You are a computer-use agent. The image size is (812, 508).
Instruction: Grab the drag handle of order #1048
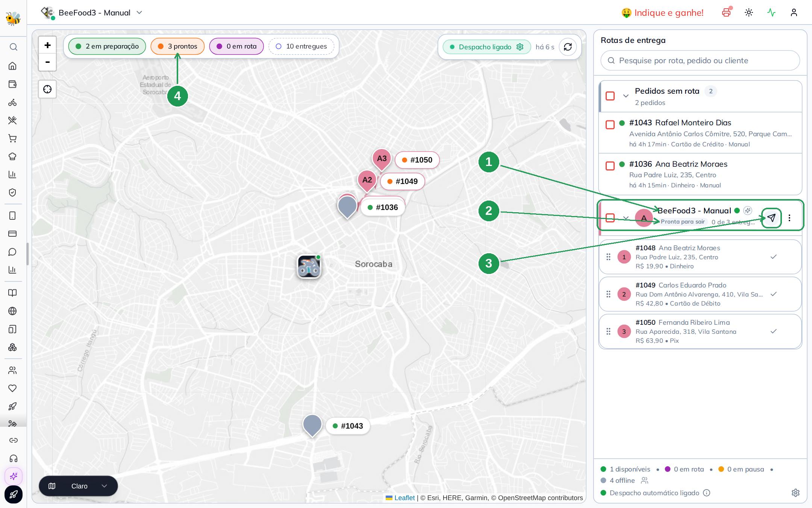(609, 257)
